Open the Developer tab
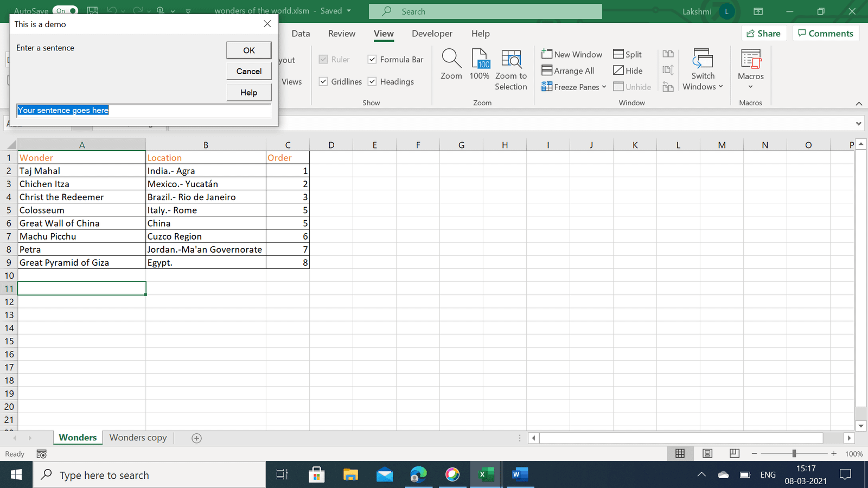The height and width of the screenshot is (488, 868). (432, 34)
